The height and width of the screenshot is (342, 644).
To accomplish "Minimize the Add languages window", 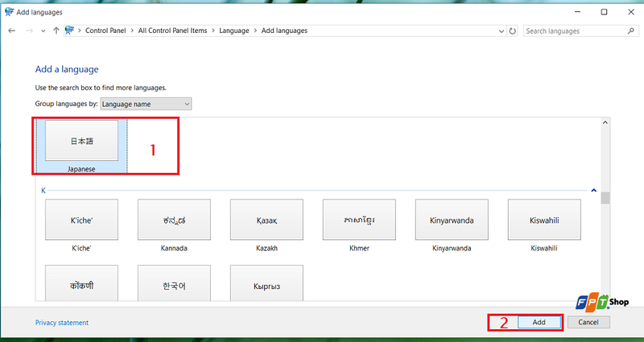I will point(577,12).
